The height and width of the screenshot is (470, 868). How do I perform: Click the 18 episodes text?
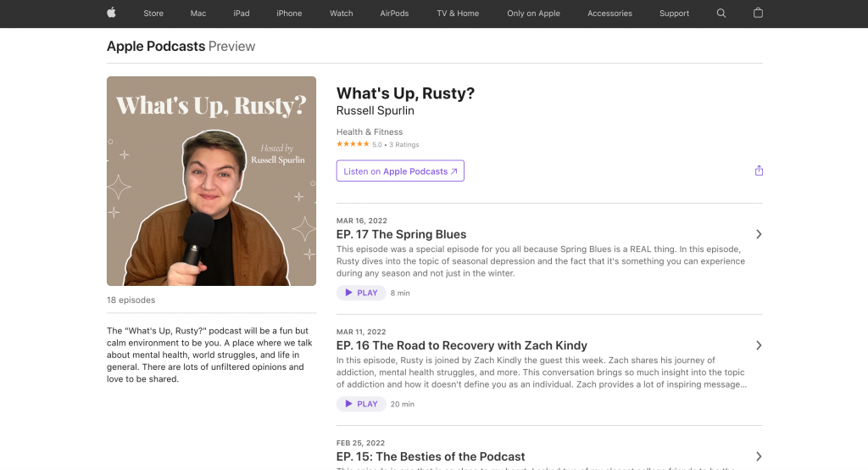[131, 299]
